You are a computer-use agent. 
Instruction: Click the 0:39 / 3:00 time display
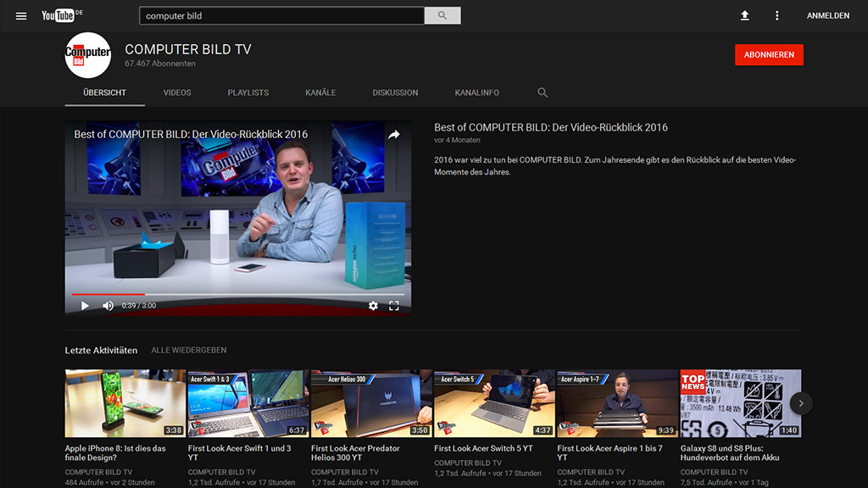point(139,305)
